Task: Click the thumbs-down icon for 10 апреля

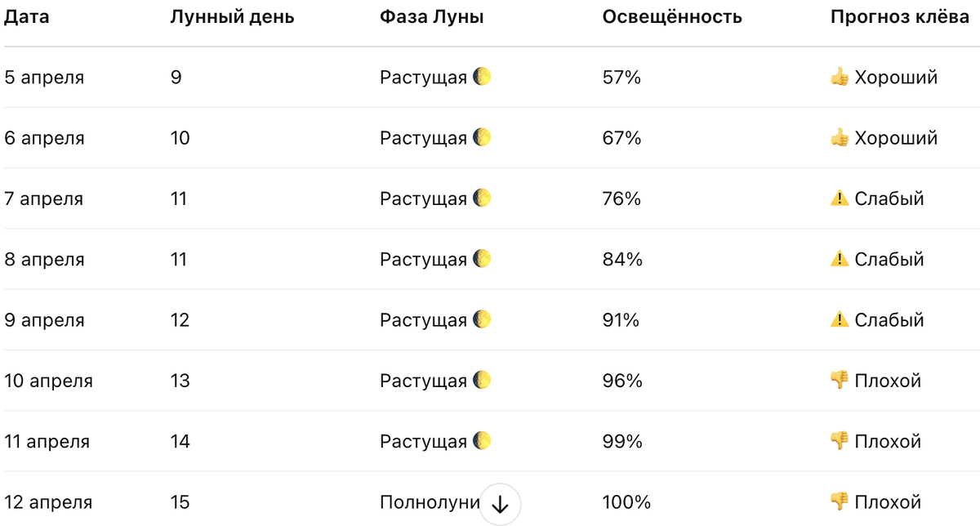Action: click(x=840, y=381)
